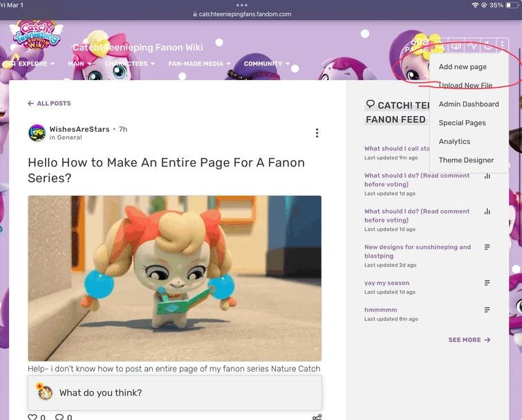522x420 pixels.
Task: Open 'Admin Dashboard' from menu
Action: click(x=469, y=104)
